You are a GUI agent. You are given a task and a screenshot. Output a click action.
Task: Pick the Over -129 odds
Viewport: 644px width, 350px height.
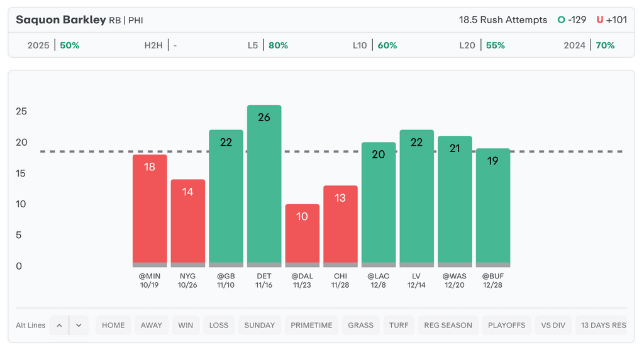tap(572, 20)
